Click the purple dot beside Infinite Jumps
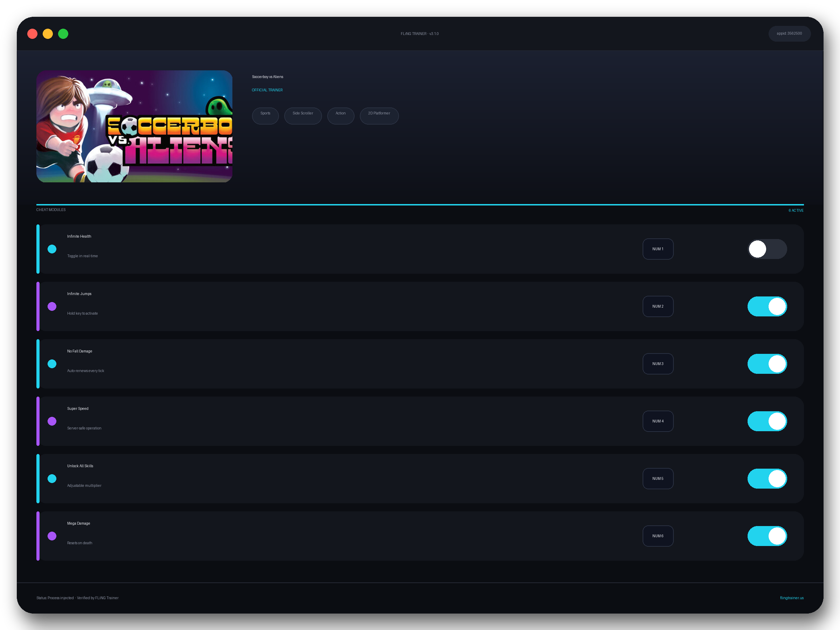This screenshot has width=840, height=630. (52, 307)
